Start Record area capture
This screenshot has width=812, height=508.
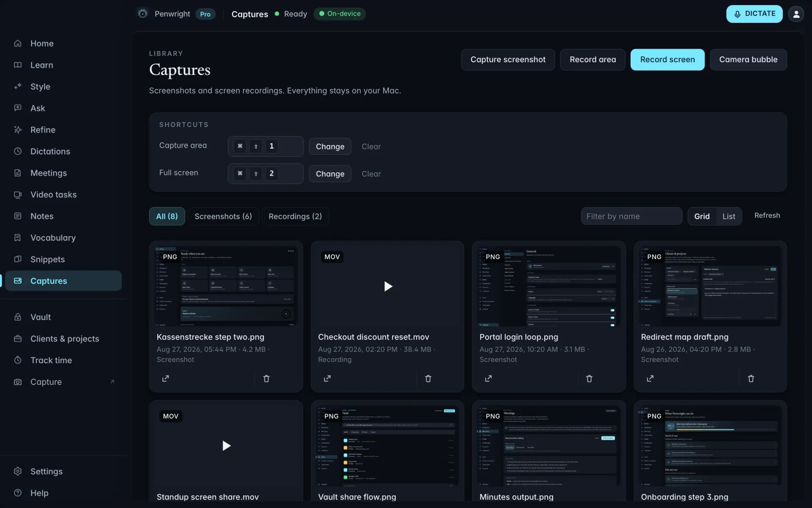[593, 60]
